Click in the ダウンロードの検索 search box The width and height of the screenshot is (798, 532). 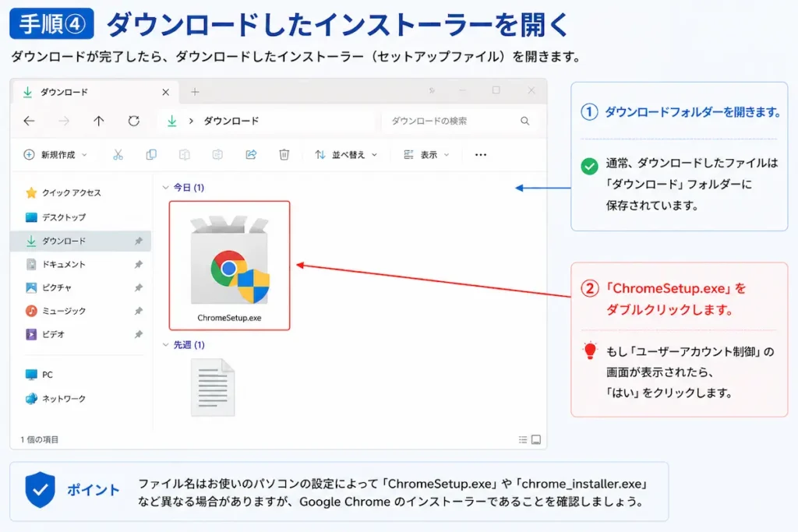coord(461,121)
